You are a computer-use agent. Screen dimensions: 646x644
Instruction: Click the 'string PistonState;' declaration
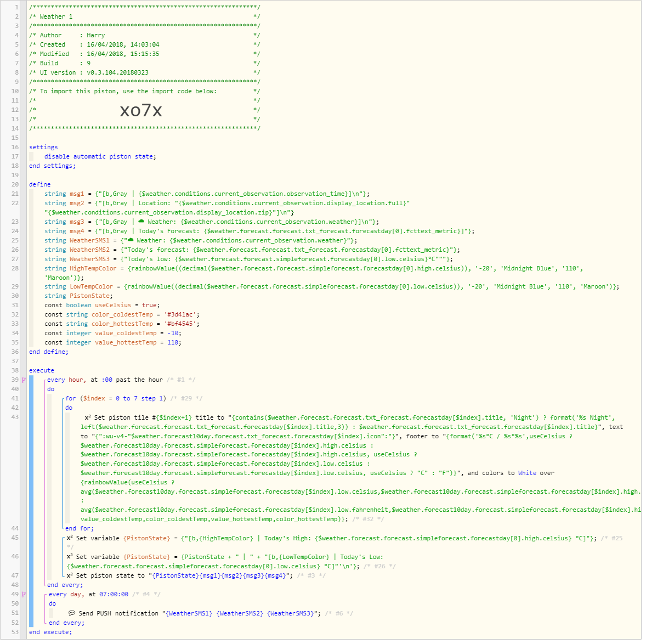tap(78, 297)
